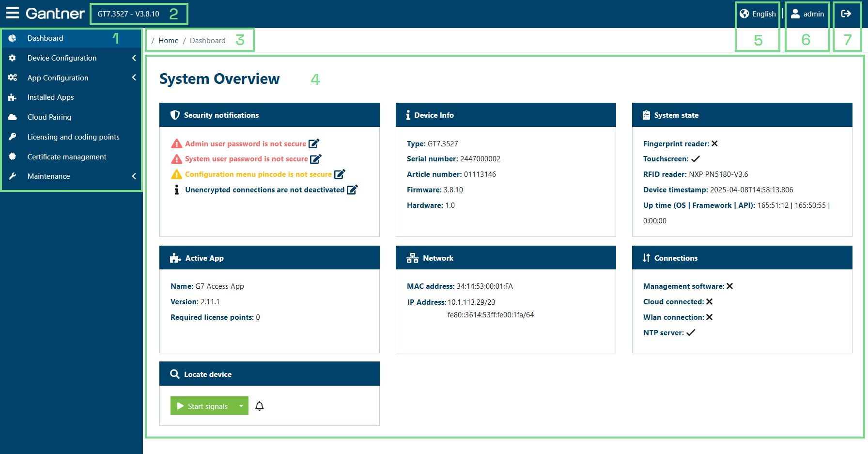868x454 pixels.
Task: Click the Certificate management badge icon
Action: pos(13,157)
